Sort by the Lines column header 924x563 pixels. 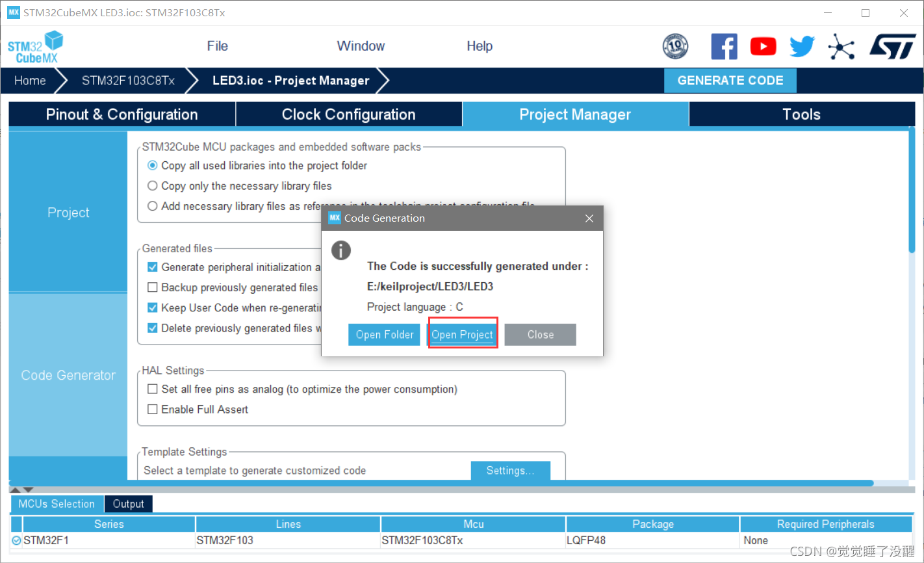click(288, 524)
